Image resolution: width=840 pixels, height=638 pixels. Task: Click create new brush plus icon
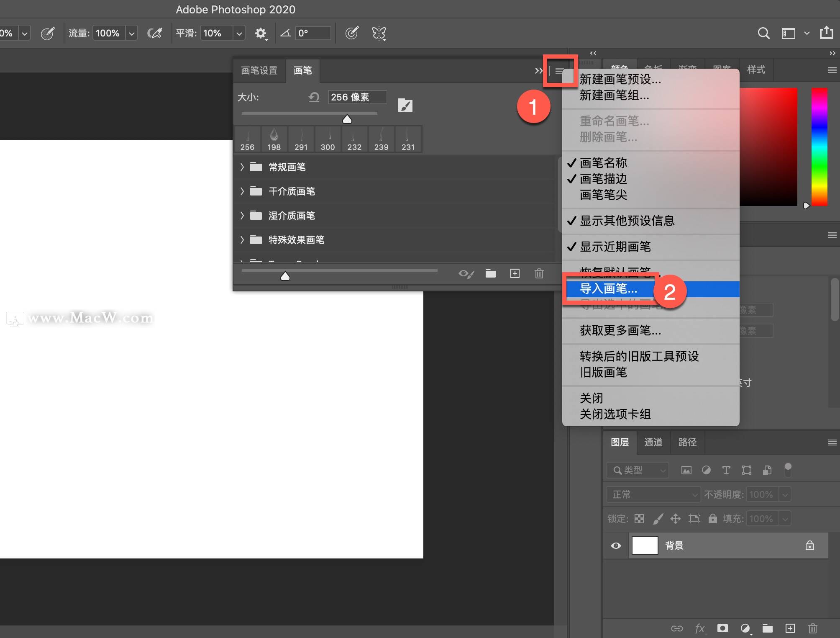[x=515, y=273]
